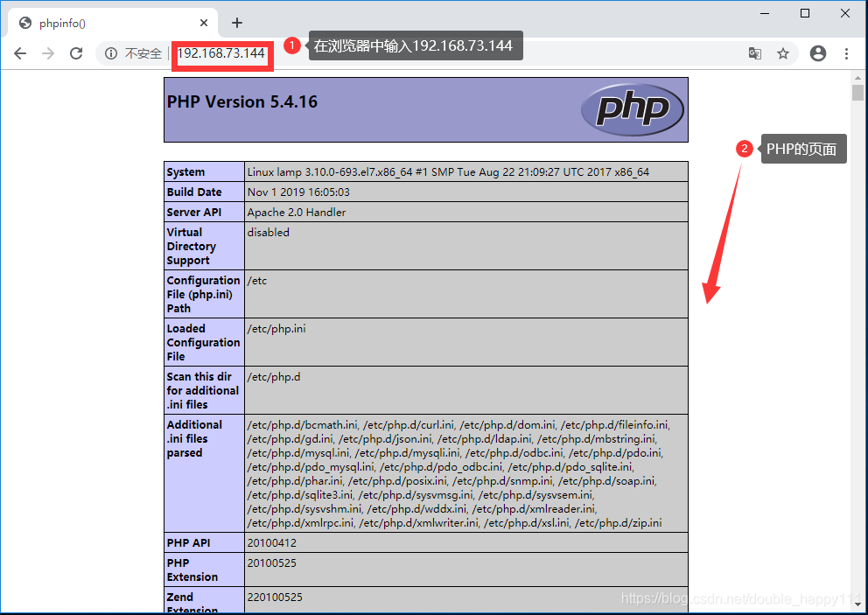
Task: Select the phpinfo() tab
Action: 114,23
